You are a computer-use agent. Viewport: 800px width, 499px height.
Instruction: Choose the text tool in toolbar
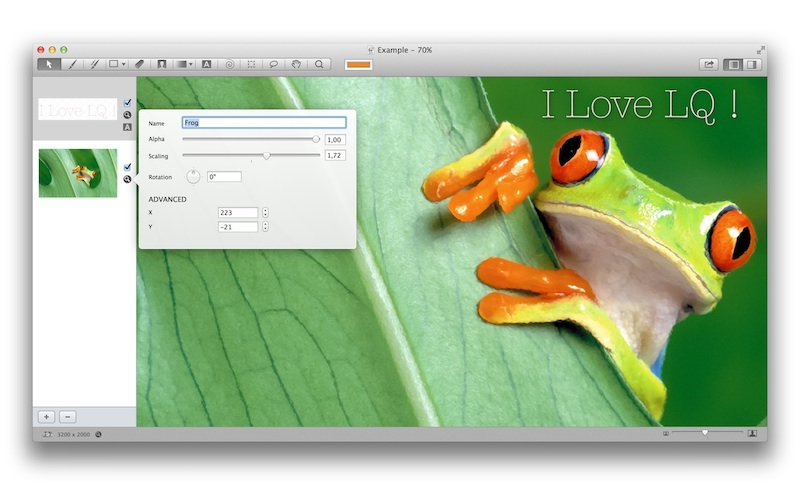coord(206,64)
